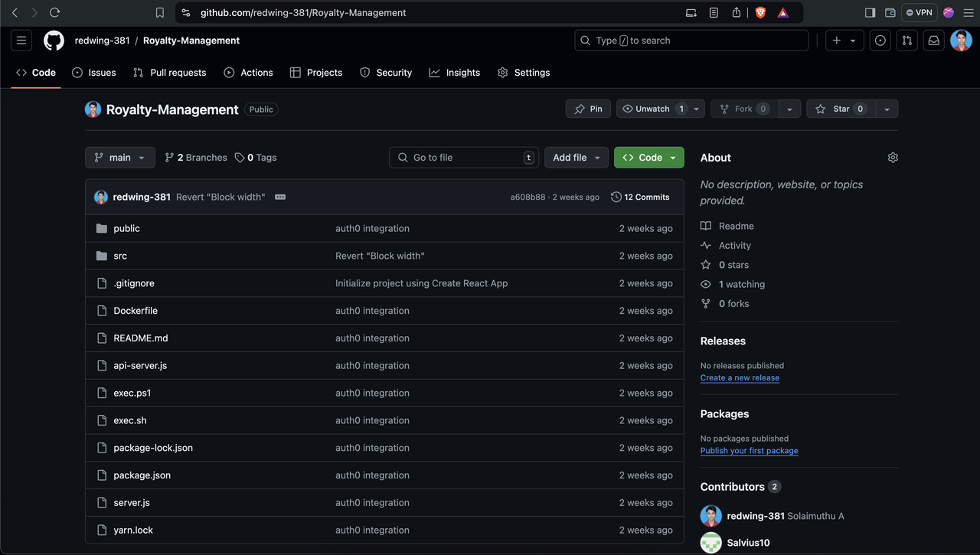Switch to the Pull requests tab
Image resolution: width=980 pixels, height=555 pixels.
pyautogui.click(x=169, y=72)
